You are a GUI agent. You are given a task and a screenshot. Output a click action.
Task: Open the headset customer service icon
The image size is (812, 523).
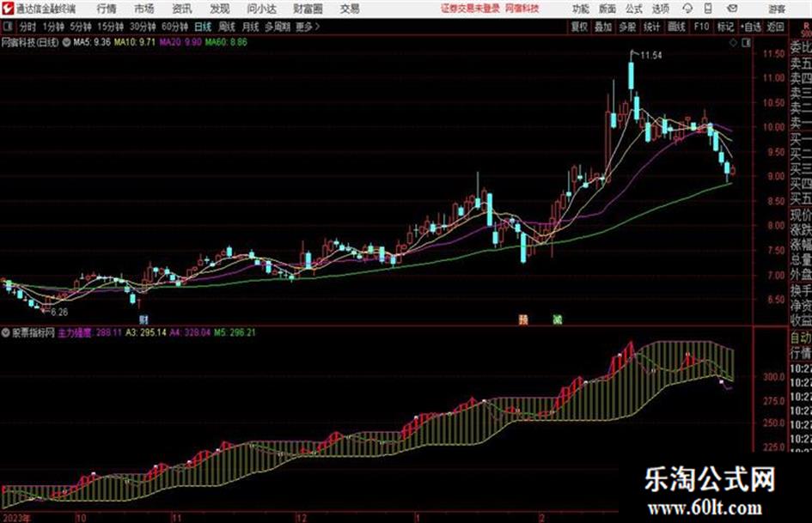687,9
